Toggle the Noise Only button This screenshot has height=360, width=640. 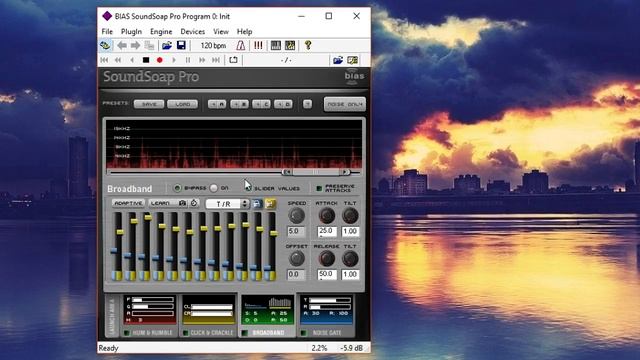tap(344, 104)
